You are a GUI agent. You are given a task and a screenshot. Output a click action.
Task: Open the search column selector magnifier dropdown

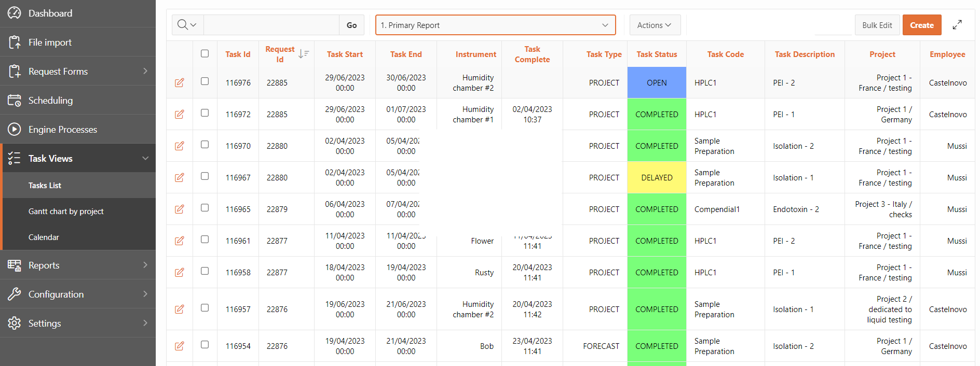[187, 25]
